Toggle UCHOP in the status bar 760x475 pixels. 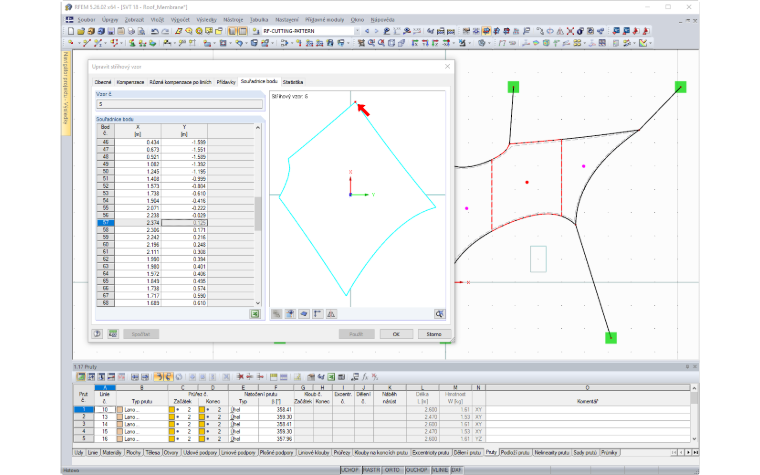(x=350, y=470)
